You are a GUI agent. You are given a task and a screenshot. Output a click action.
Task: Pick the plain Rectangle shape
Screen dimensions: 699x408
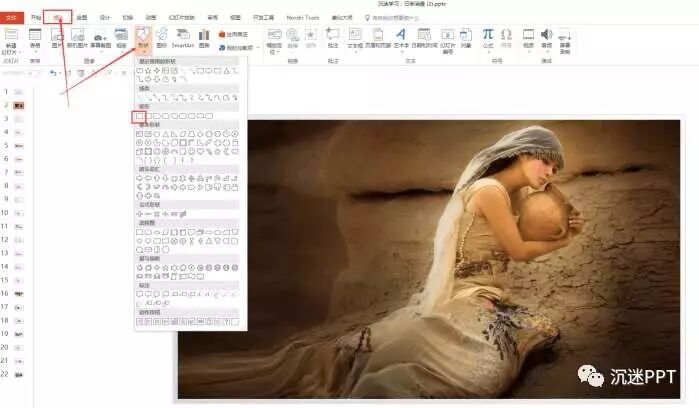point(140,116)
